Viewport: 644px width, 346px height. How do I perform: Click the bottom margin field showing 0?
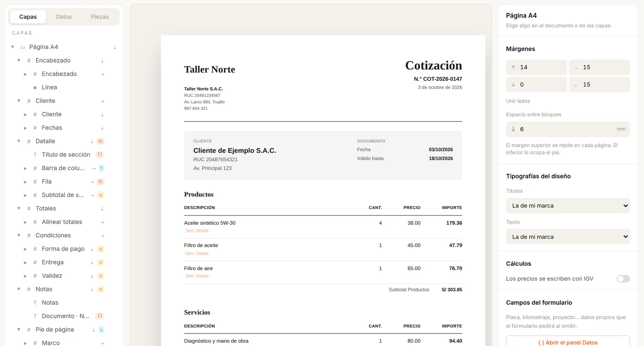537,85
